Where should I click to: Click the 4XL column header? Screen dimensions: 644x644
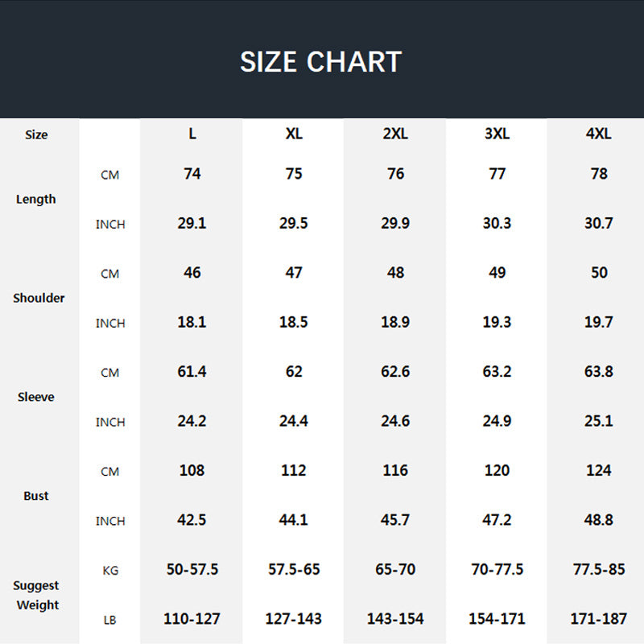tap(598, 134)
